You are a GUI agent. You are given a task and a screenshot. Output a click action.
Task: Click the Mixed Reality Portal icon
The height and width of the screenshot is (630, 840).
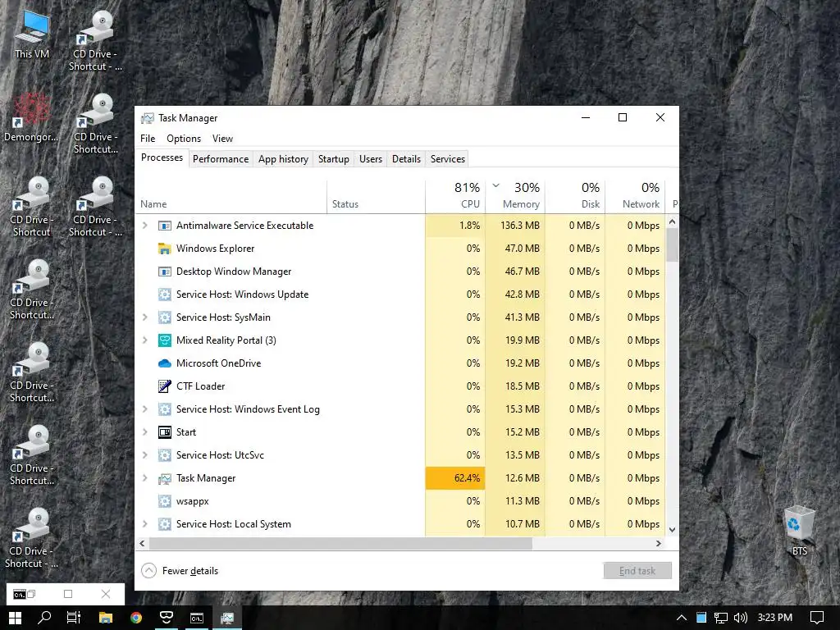pos(164,340)
